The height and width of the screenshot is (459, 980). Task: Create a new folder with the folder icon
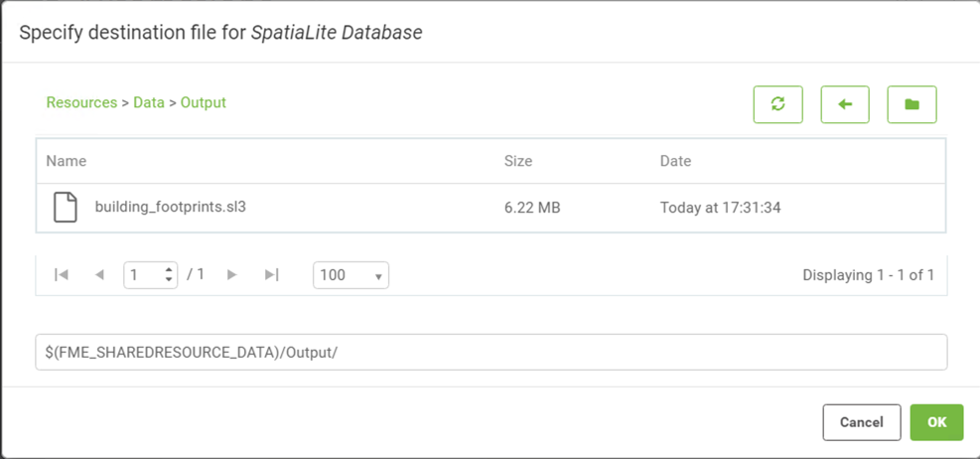[x=911, y=104]
